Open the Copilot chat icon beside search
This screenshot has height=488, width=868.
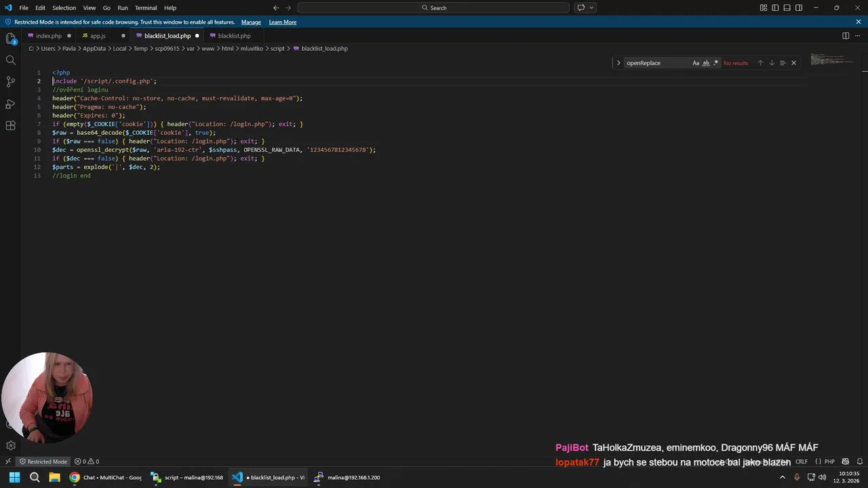pos(581,7)
